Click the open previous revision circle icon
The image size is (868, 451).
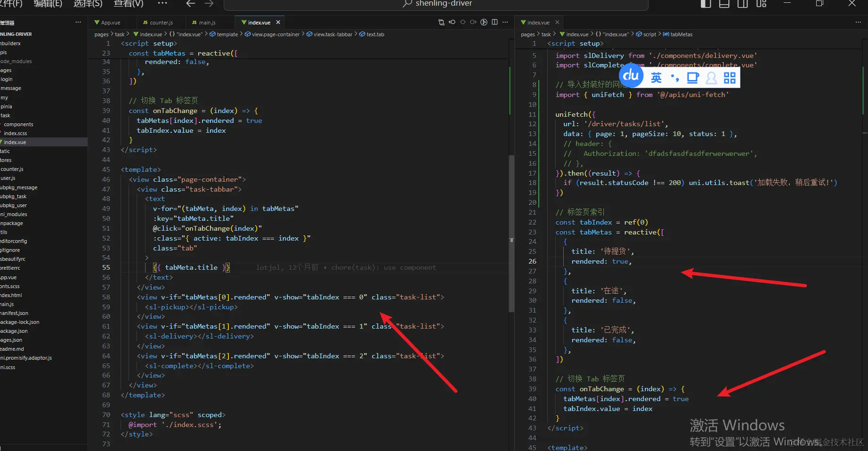462,22
